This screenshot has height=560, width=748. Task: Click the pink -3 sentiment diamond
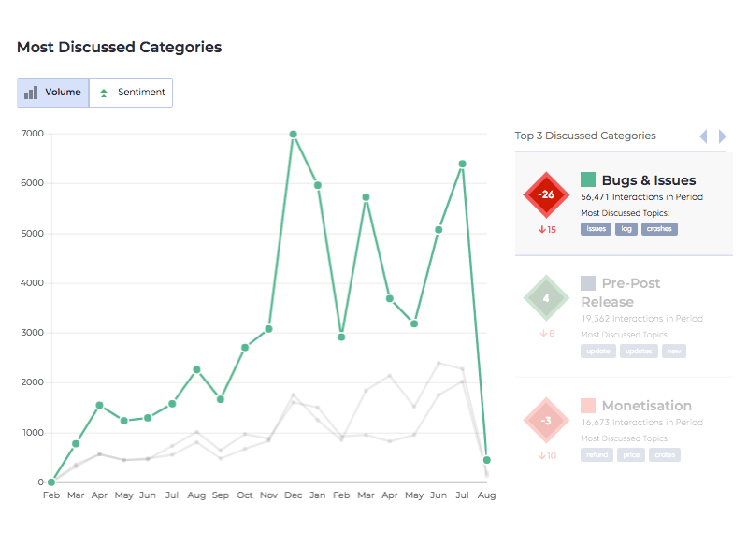[546, 421]
